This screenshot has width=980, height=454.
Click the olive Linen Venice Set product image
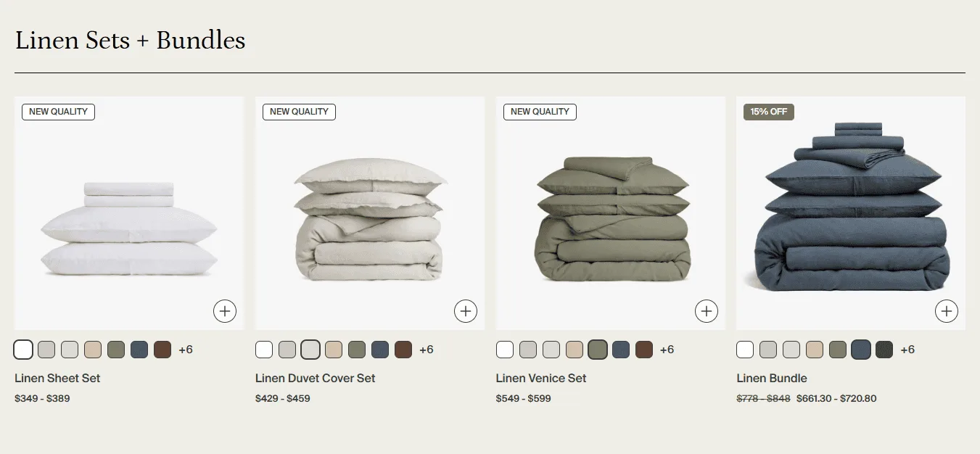[x=611, y=213]
